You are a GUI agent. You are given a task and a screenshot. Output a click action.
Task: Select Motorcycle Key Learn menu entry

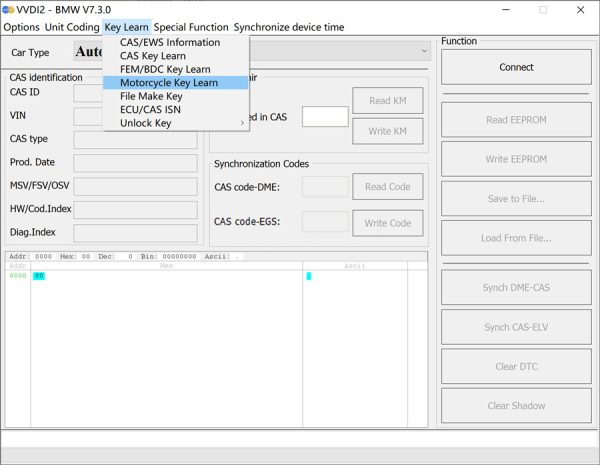coord(168,83)
